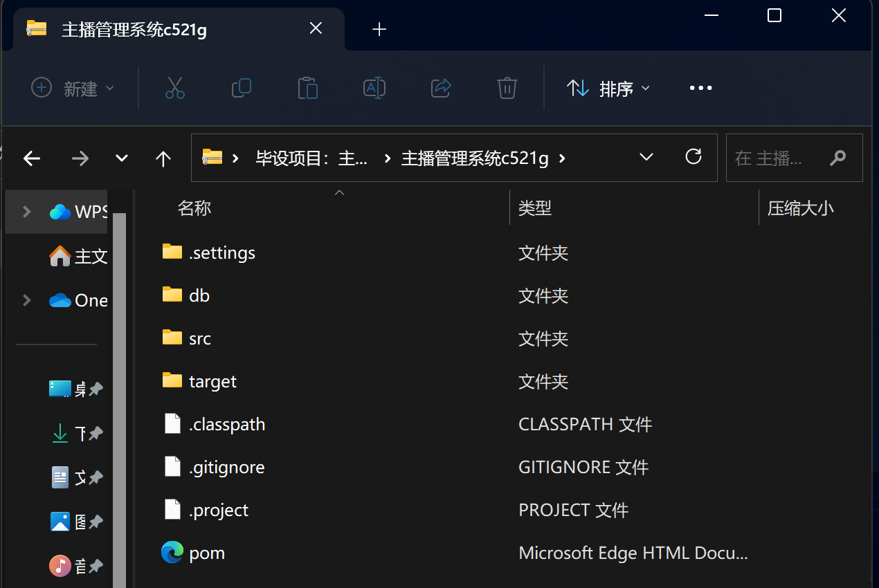Screen dimensions: 879x588
Task: Sort by 名称 column header
Action: [194, 208]
